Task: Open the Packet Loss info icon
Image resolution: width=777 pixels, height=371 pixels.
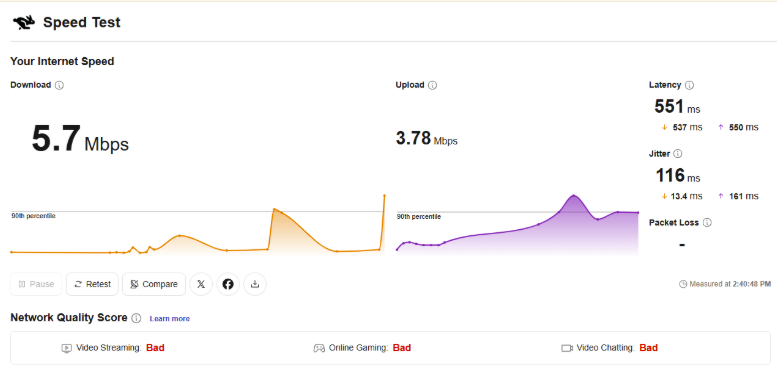Action: click(x=707, y=222)
